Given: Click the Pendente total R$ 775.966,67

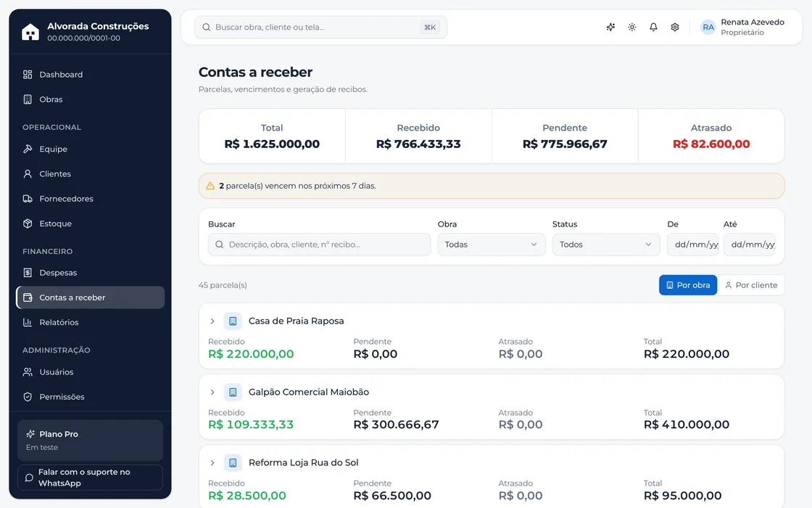Looking at the screenshot, I should click(565, 144).
